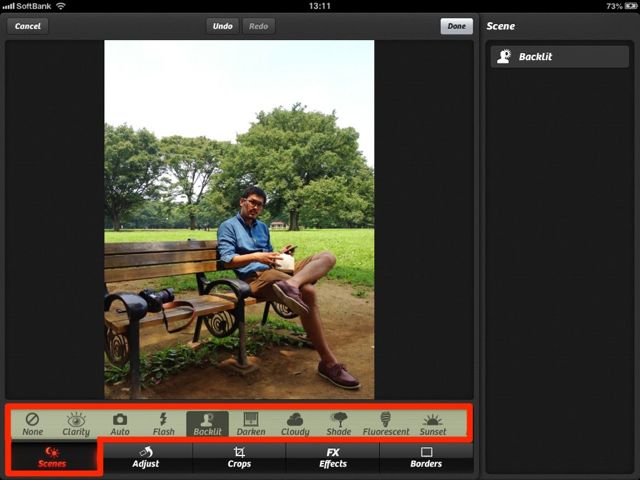Tap the 13:11 clock in status bar

coord(320,6)
